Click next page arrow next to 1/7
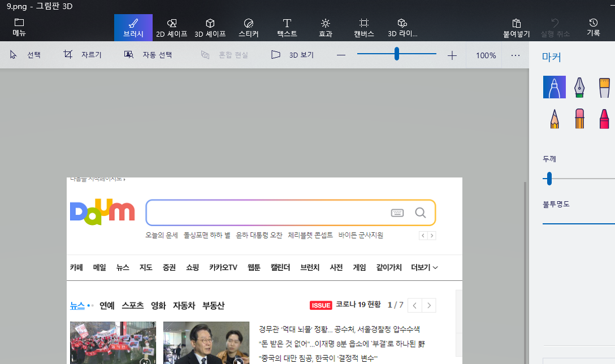The image size is (615, 364). coord(429,305)
